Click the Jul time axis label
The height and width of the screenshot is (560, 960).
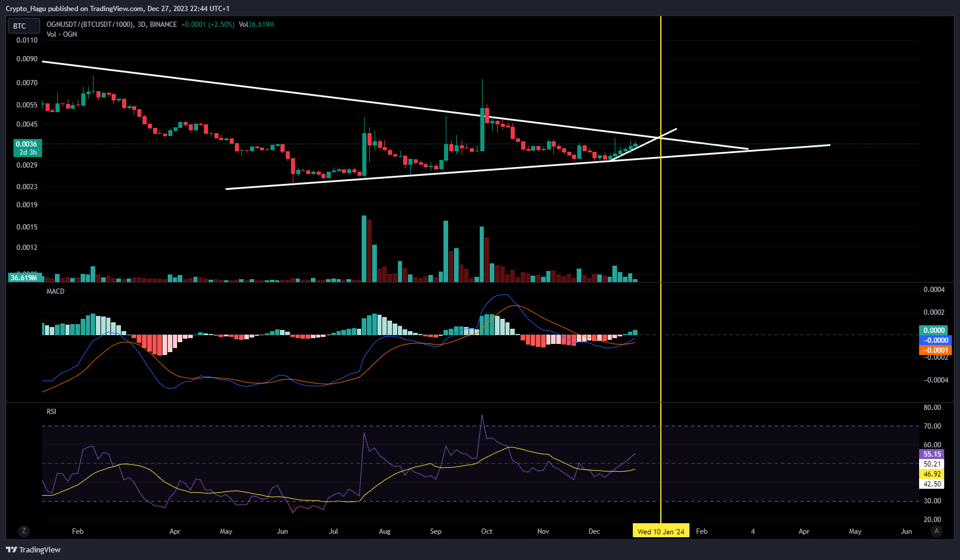pyautogui.click(x=334, y=531)
